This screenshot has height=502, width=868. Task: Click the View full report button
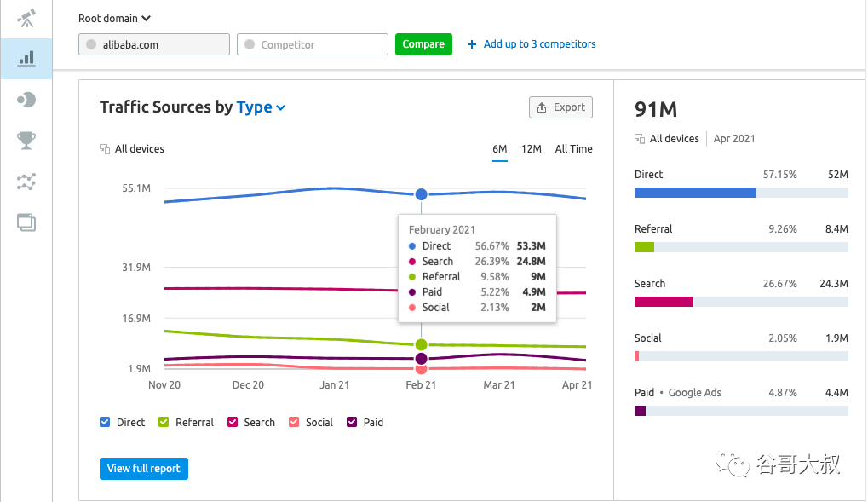(144, 469)
